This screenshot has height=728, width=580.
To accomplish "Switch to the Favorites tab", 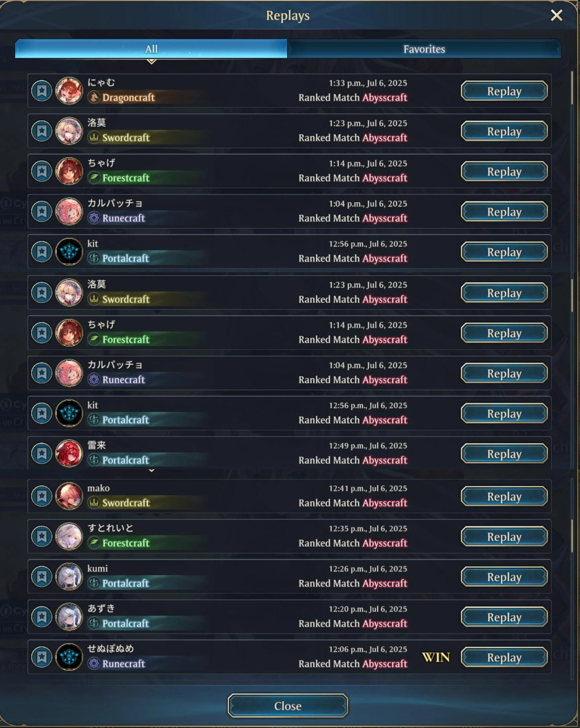I will [x=424, y=49].
